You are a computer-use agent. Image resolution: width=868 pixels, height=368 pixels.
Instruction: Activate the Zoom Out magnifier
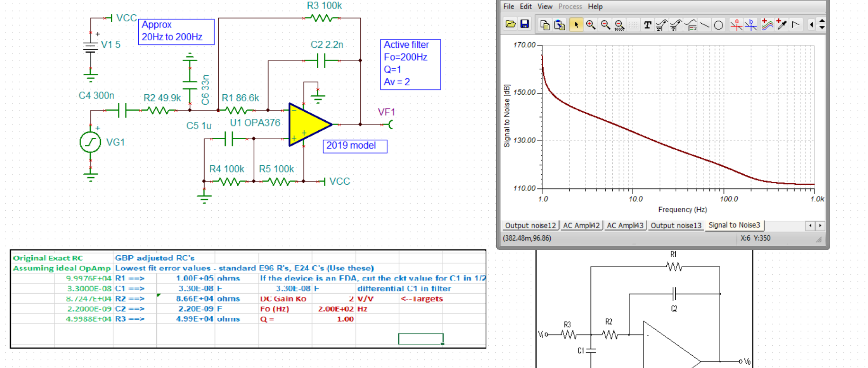pos(605,25)
